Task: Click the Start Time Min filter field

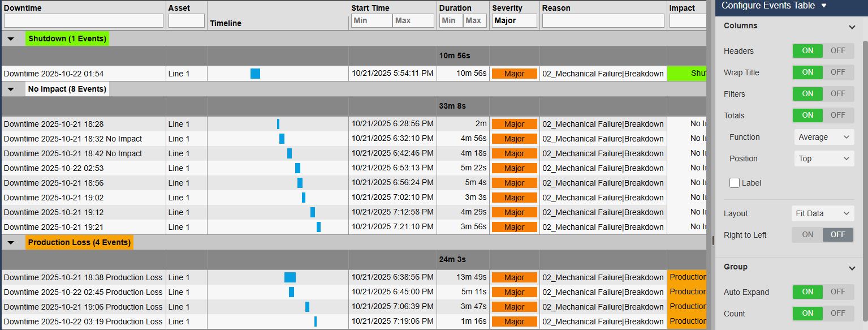Action: click(372, 21)
